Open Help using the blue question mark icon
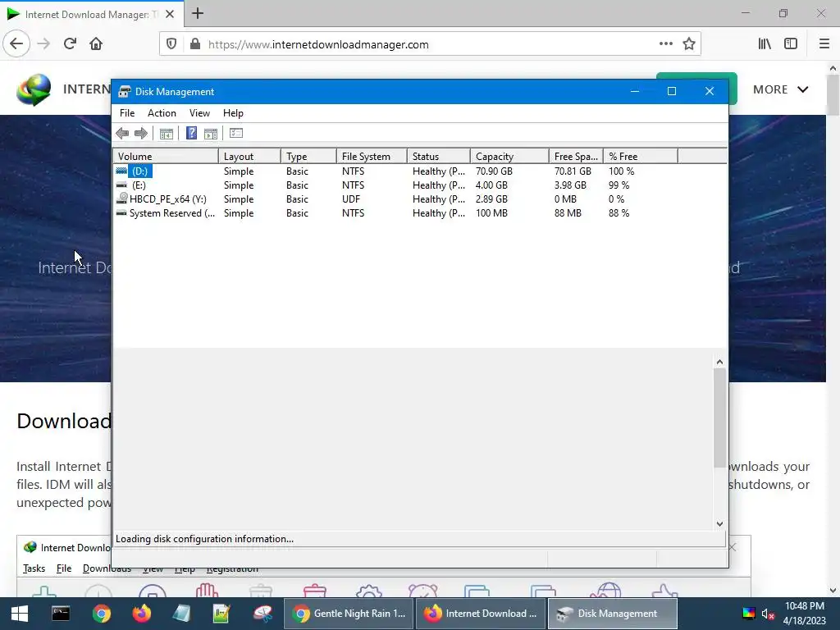Image resolution: width=840 pixels, height=630 pixels. tap(191, 134)
